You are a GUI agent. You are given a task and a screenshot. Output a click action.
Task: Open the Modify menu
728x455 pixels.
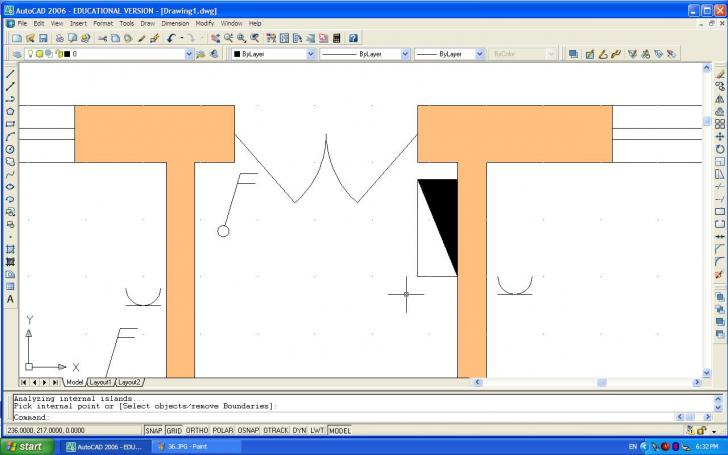coord(205,23)
